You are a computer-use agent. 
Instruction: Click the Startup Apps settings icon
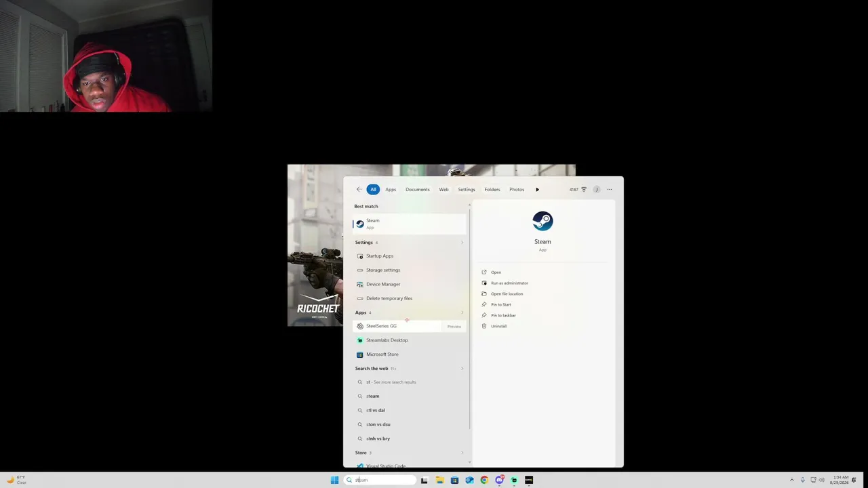pyautogui.click(x=360, y=256)
